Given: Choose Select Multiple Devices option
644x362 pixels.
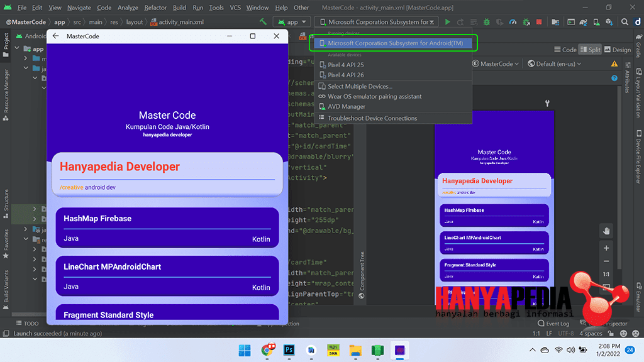Looking at the screenshot, I should 393,86.
